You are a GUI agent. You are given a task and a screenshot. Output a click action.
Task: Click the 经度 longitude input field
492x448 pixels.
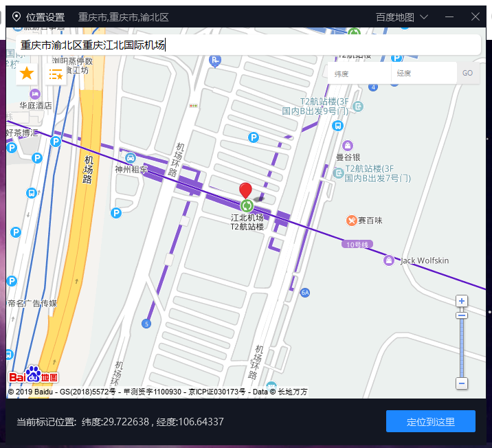pos(424,73)
